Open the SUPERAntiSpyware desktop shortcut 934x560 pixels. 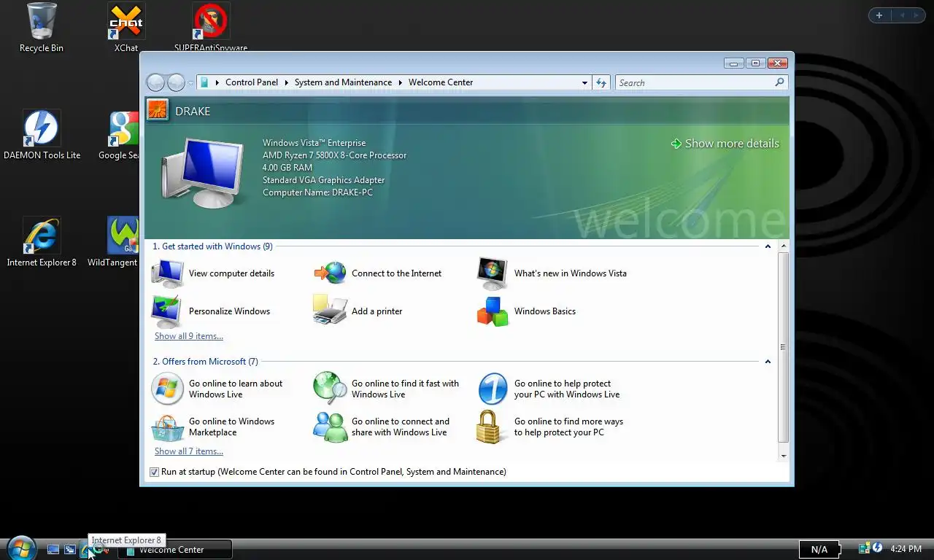click(211, 26)
